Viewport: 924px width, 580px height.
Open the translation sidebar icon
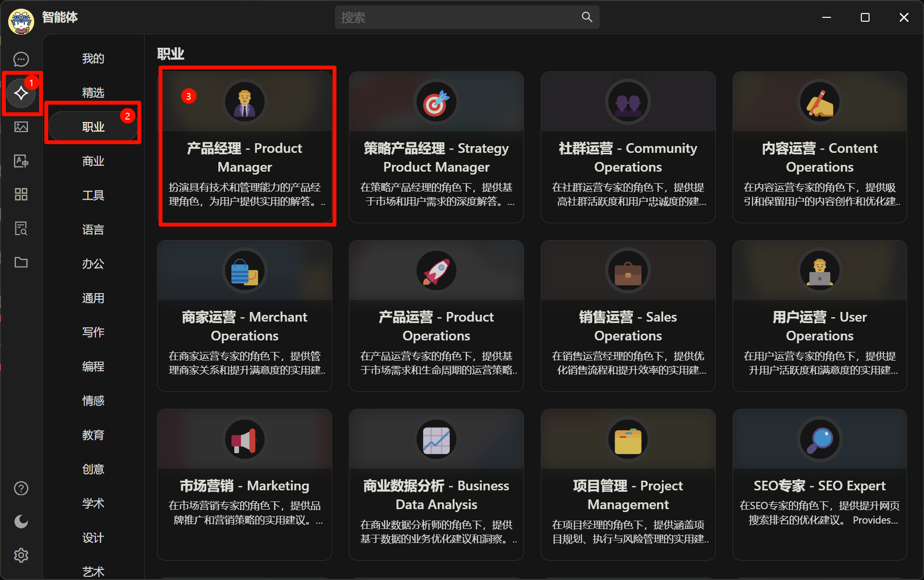point(21,161)
